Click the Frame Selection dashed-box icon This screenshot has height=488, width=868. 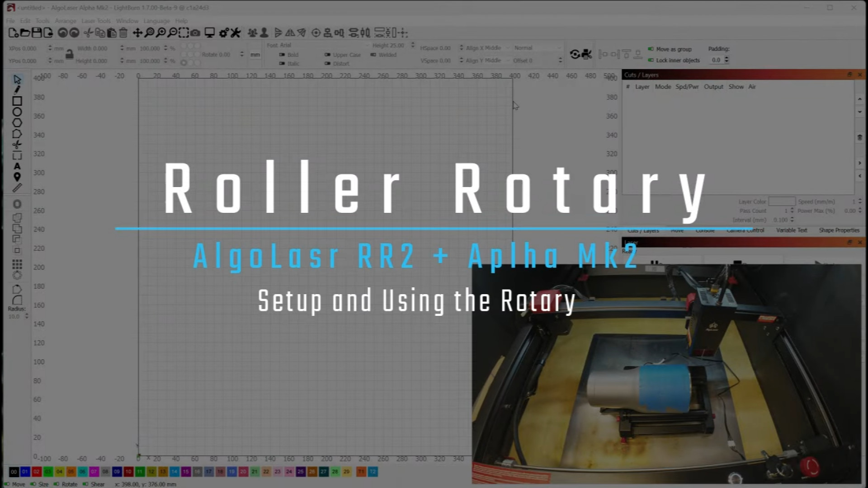click(184, 33)
